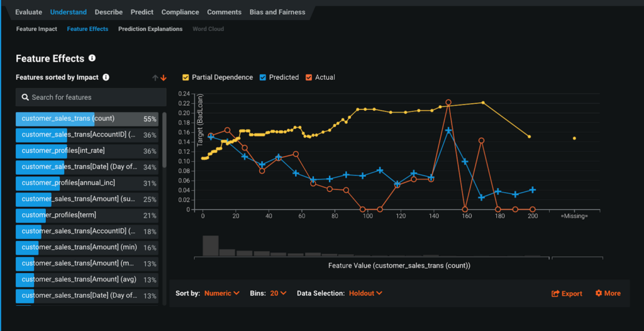
Task: Uncheck the Actual series checkbox
Action: click(x=309, y=77)
